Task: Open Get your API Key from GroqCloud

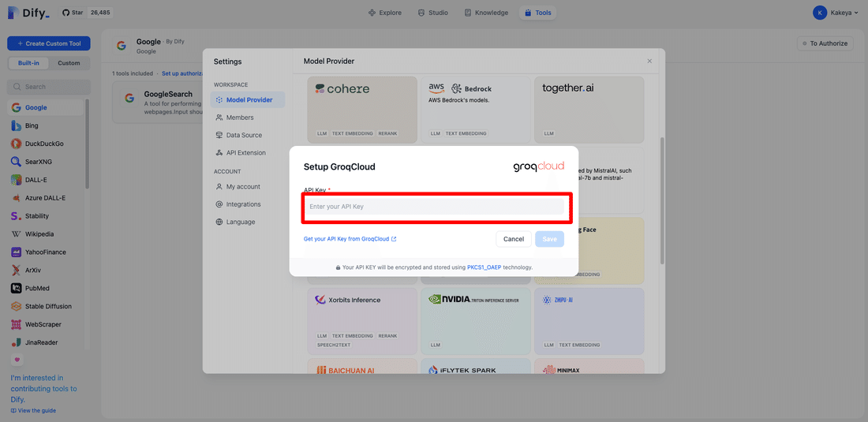Action: pyautogui.click(x=350, y=240)
